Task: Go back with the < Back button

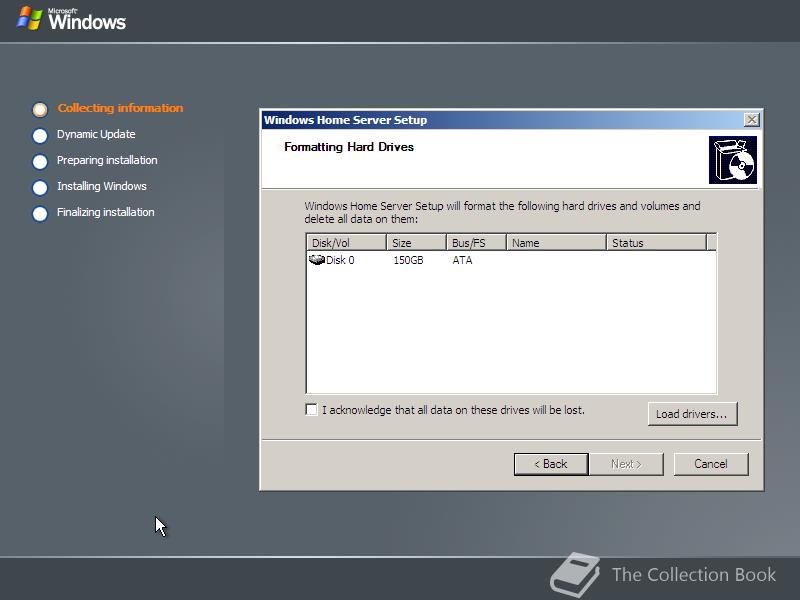Action: click(551, 464)
